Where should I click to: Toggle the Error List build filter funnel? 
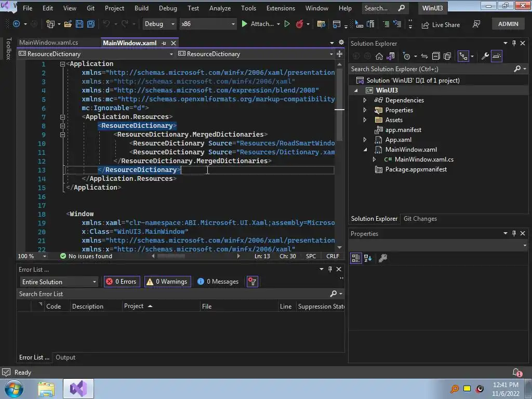click(252, 282)
